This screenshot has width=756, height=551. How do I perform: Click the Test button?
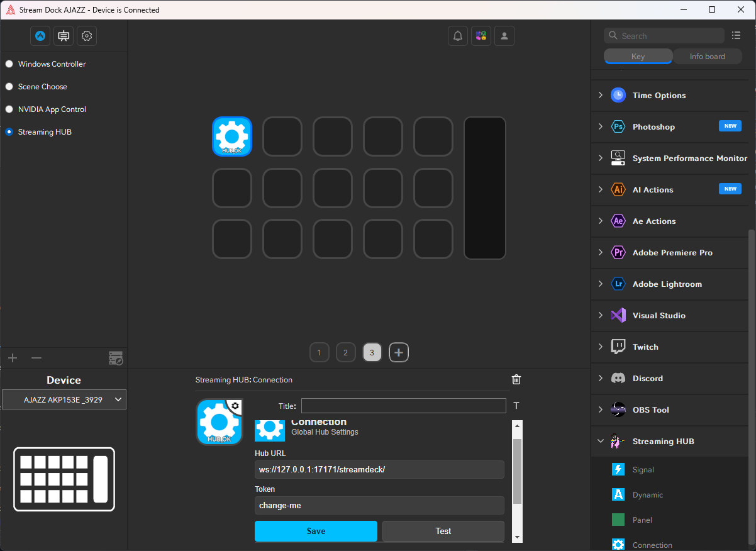pos(443,531)
